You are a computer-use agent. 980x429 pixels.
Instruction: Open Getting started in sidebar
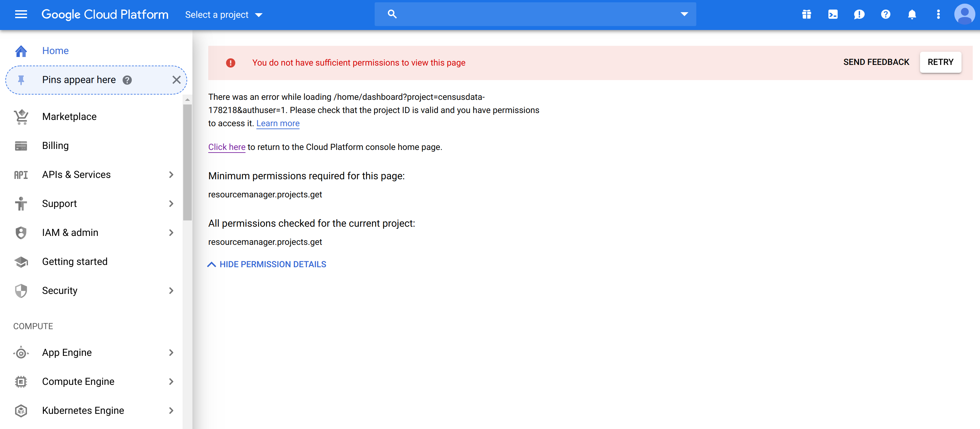click(74, 262)
